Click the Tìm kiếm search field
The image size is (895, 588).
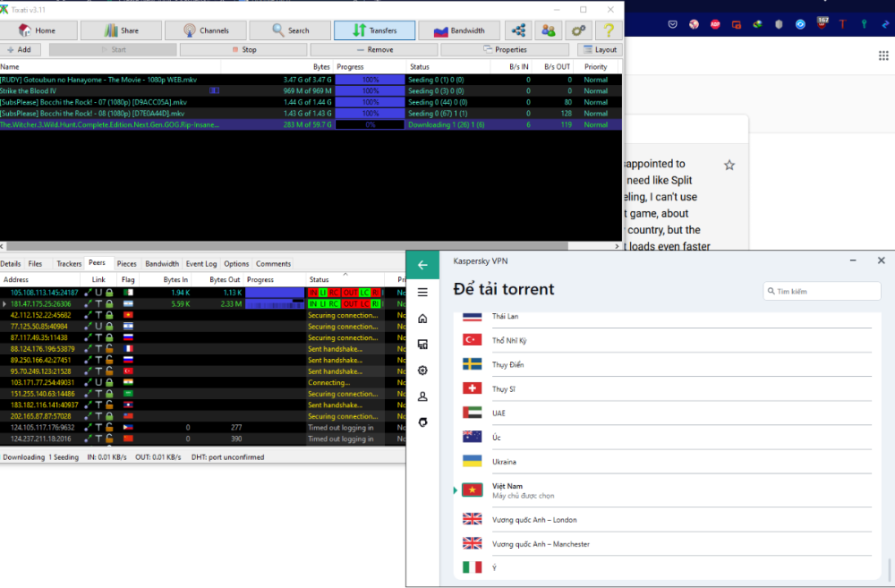pyautogui.click(x=822, y=291)
